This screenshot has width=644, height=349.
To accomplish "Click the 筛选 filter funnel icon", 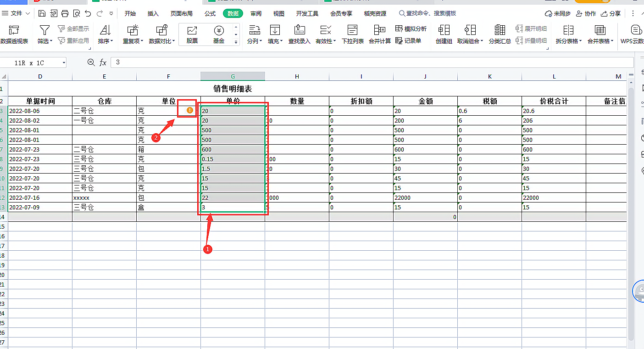I will coord(44,31).
